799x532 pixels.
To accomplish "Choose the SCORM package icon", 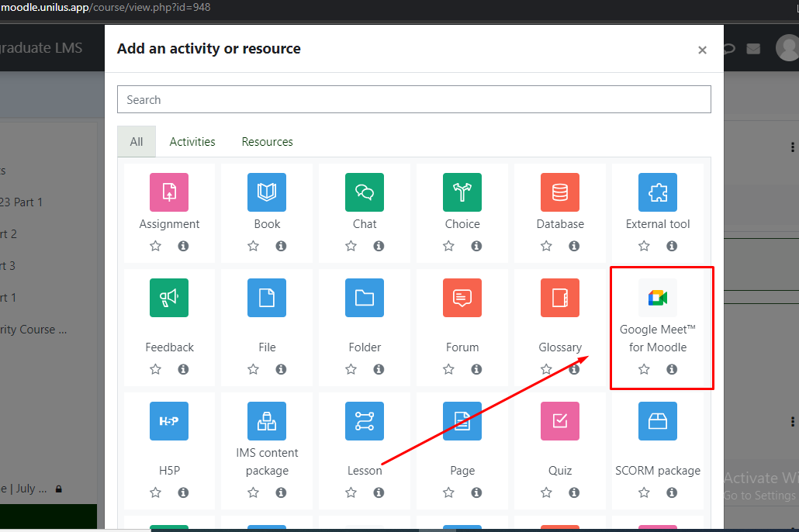I will [658, 421].
